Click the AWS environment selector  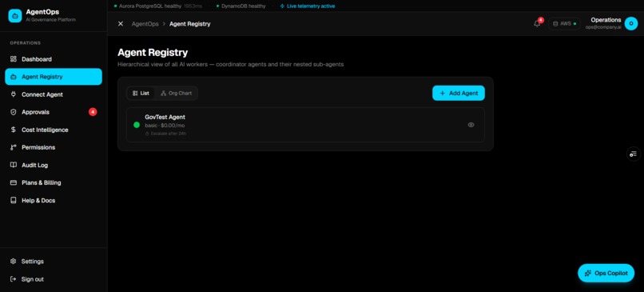564,24
